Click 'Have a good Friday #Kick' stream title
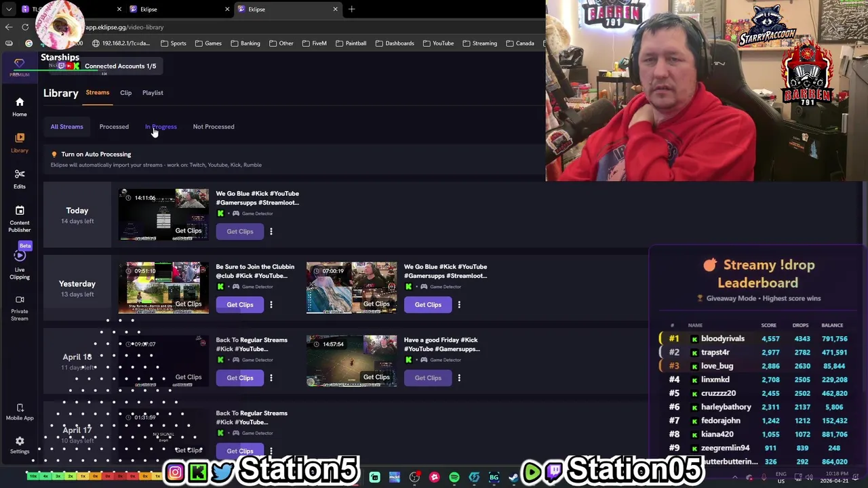Viewport: 868px width, 488px height. (x=442, y=344)
